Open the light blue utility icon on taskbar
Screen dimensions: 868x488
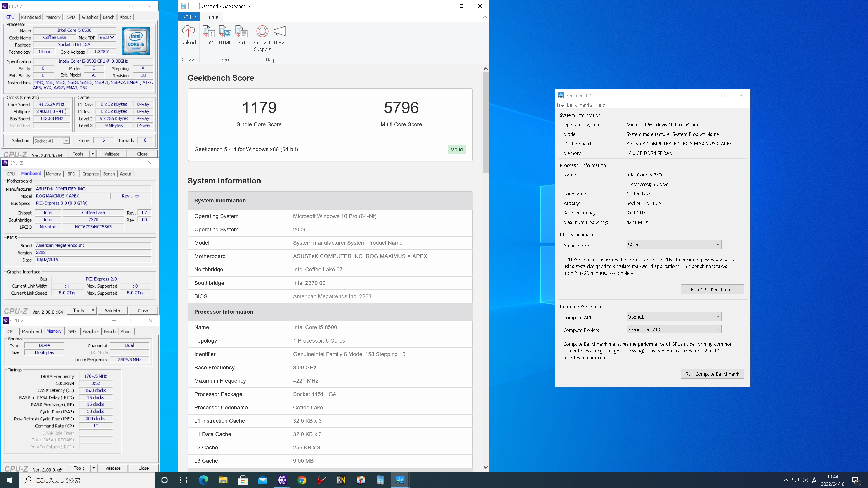pyautogui.click(x=380, y=480)
